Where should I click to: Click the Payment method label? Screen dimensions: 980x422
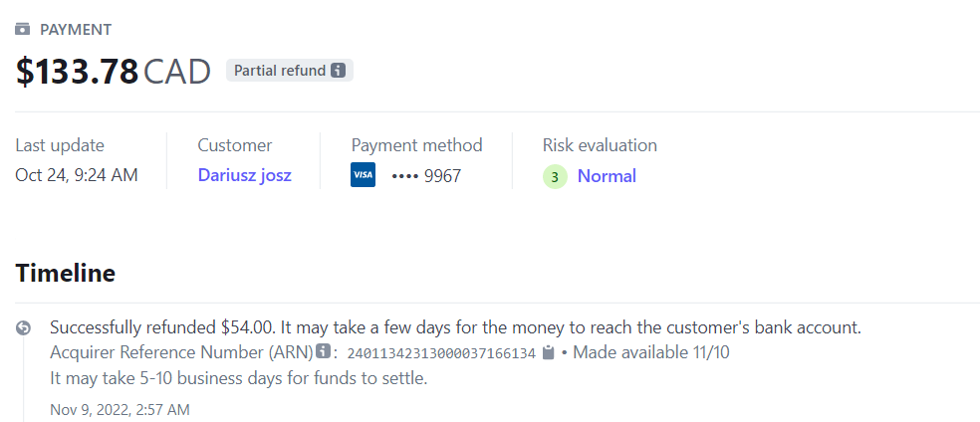(x=416, y=145)
